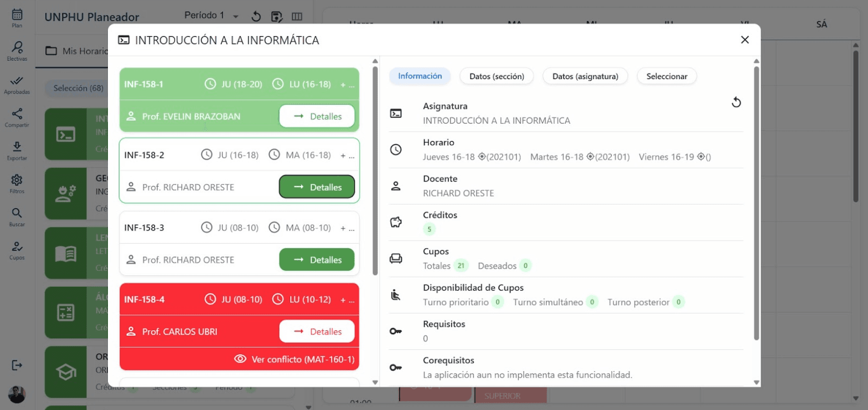Click the info panel vertical scrollbar

pos(756,202)
